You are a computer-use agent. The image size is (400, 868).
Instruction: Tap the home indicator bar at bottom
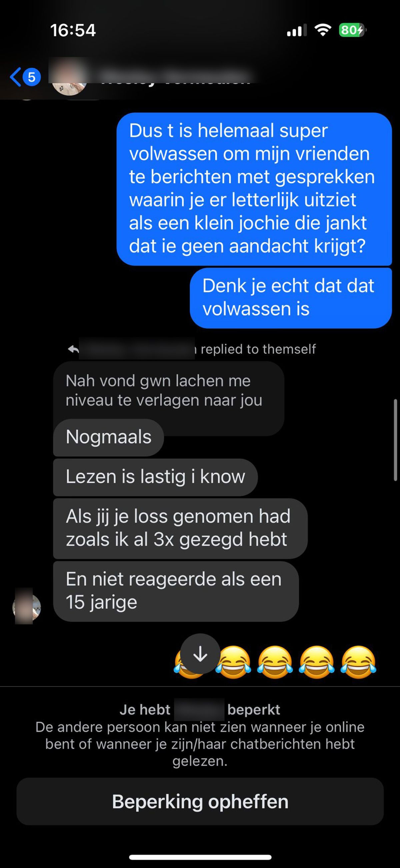[200, 857]
